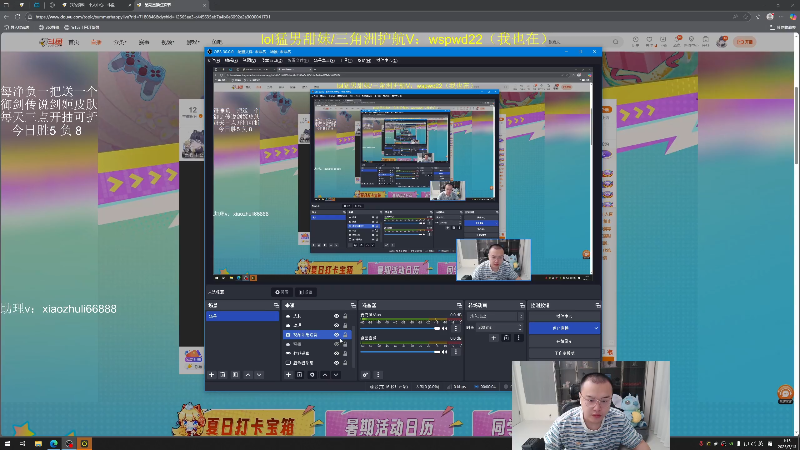The width and height of the screenshot is (800, 450).
Task: Click the second channel volume slider handle
Action: click(x=437, y=352)
